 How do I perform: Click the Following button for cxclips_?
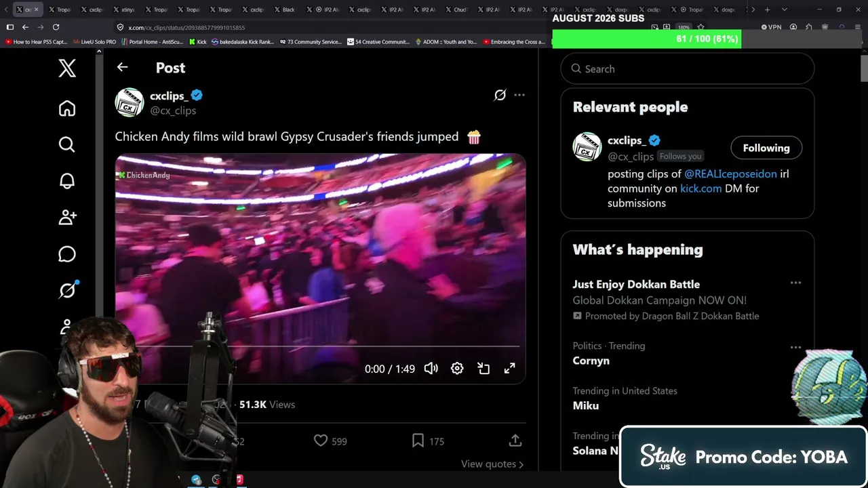[766, 148]
